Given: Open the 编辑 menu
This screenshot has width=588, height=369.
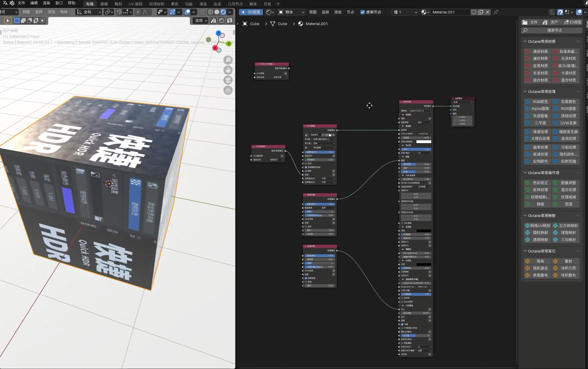Looking at the screenshot, I should click(x=34, y=3).
